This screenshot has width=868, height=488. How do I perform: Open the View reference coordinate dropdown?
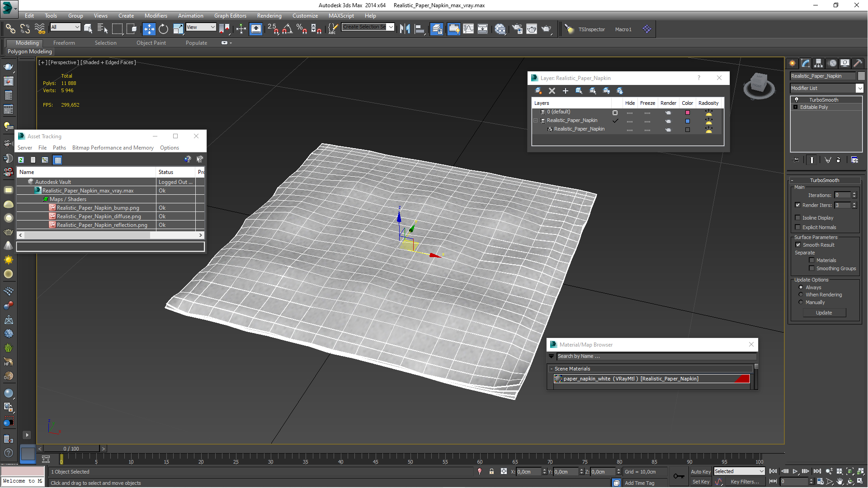point(201,27)
